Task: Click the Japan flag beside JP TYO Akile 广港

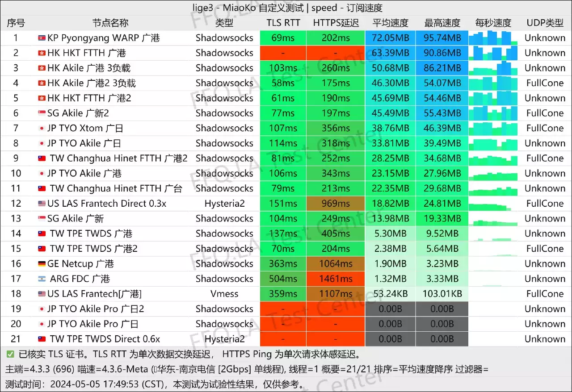Action: (x=42, y=174)
